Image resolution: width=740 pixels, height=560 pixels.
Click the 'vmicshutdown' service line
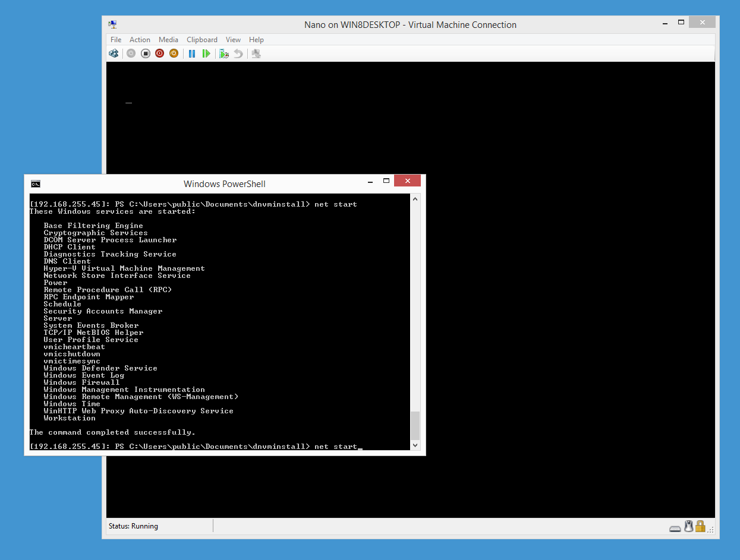(72, 354)
